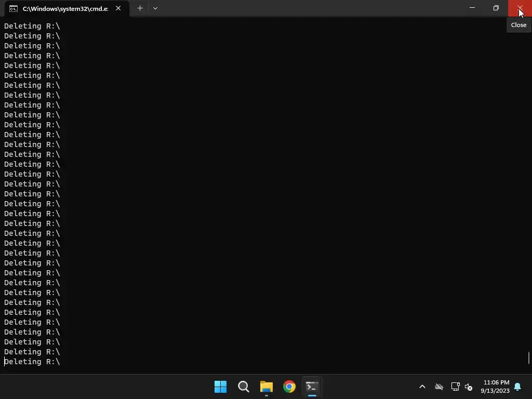Launch Google Chrome from taskbar
This screenshot has height=399, width=532.
point(289,387)
